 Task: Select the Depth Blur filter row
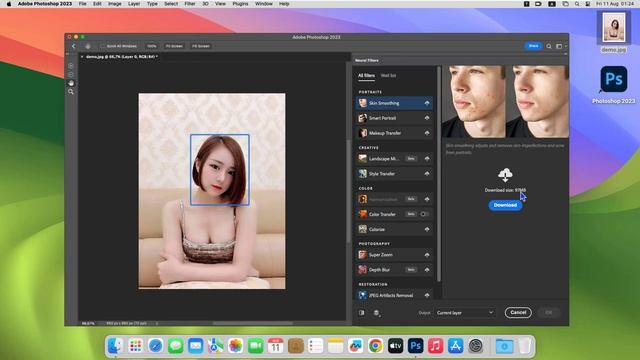(394, 270)
